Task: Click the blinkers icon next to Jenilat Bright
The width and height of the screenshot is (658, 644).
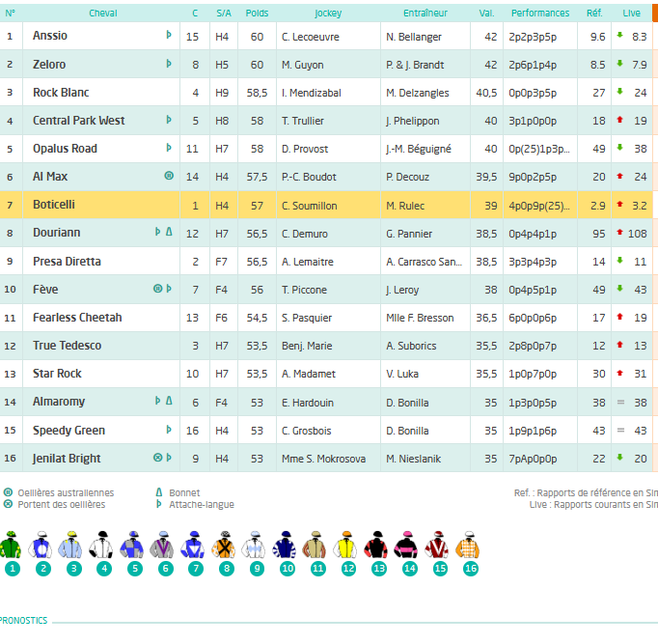Action: click(x=158, y=458)
